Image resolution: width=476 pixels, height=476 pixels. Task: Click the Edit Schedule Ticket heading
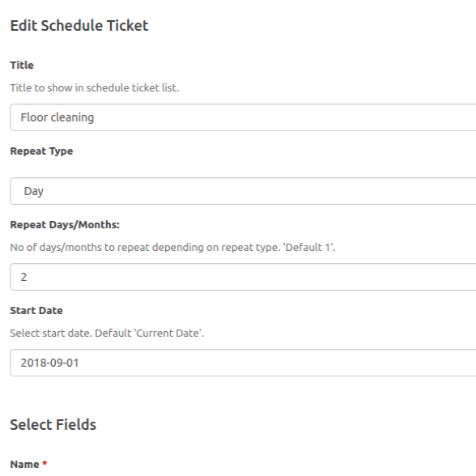[79, 26]
